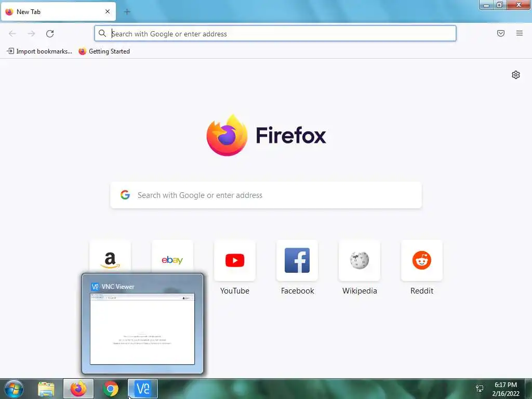The height and width of the screenshot is (399, 532).
Task: Select the New Tab tab
Action: [x=58, y=11]
